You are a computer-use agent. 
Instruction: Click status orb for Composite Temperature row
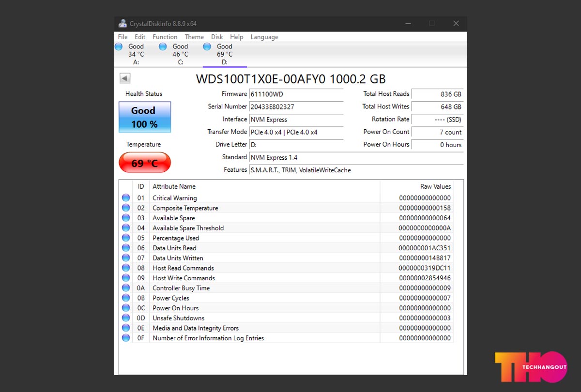click(x=126, y=208)
